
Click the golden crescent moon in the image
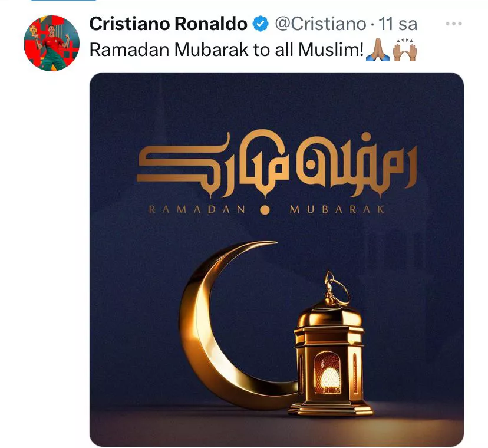[x=231, y=325]
